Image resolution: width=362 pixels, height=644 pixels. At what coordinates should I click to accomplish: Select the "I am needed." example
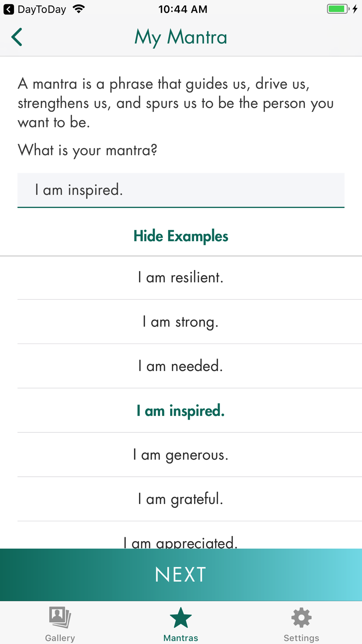(x=181, y=366)
